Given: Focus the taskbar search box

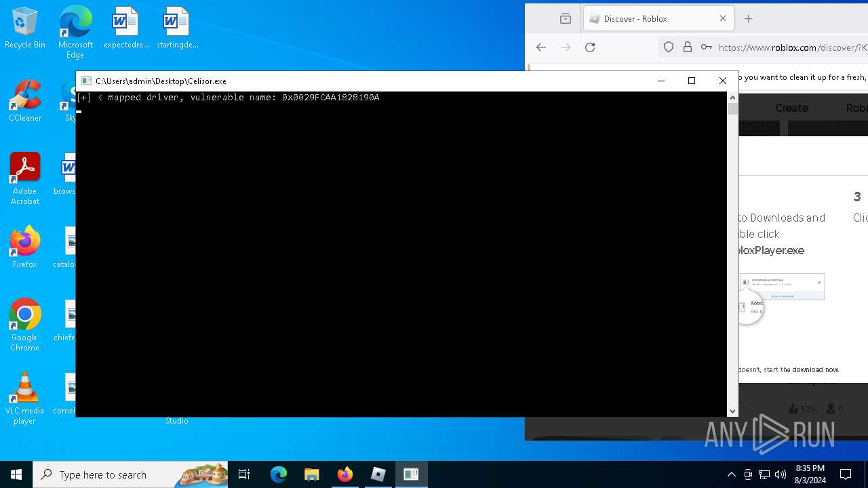Looking at the screenshot, I should (x=130, y=474).
